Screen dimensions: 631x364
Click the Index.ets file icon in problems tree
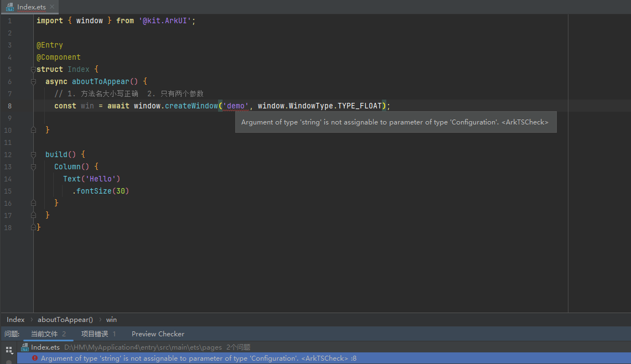(24, 347)
